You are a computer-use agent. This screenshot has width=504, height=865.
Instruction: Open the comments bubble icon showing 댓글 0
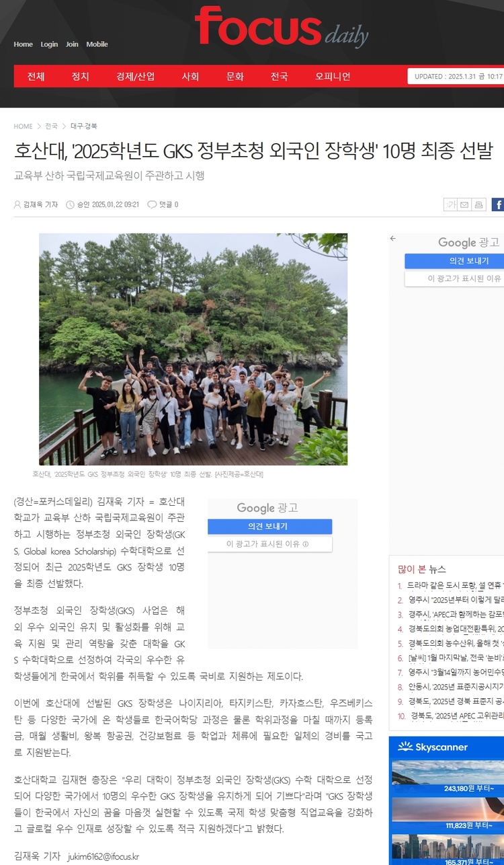(x=152, y=204)
